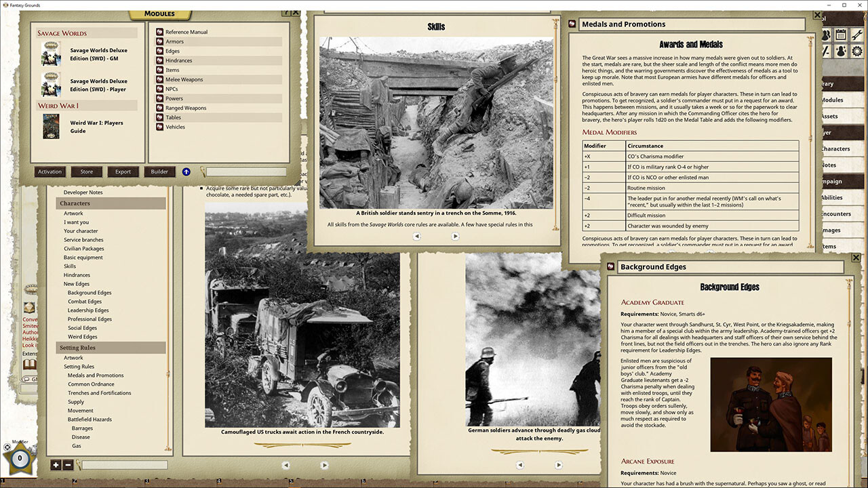Click the question mark help icon on Modules window
The width and height of the screenshot is (868, 488).
point(288,12)
